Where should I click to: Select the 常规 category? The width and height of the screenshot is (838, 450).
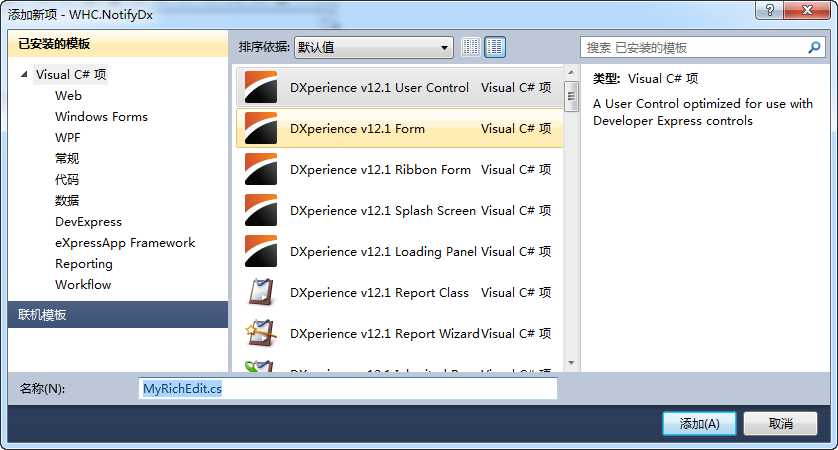coord(67,159)
